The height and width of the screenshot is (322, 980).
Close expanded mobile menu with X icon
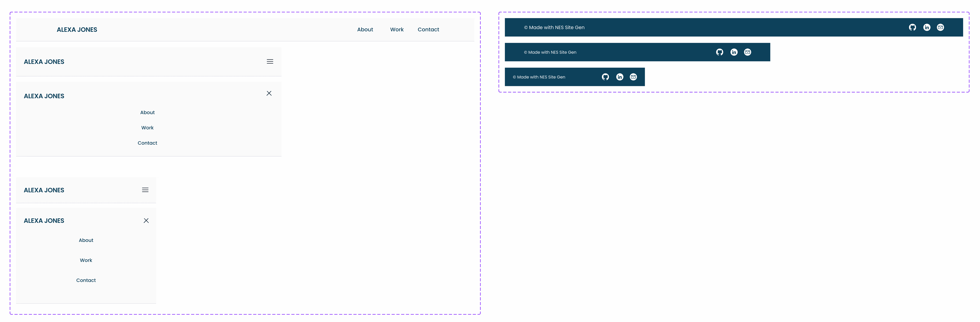[x=146, y=220]
